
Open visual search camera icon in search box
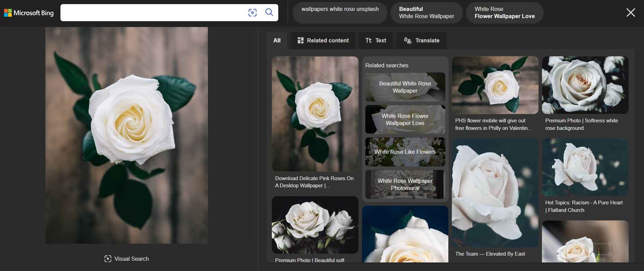252,13
